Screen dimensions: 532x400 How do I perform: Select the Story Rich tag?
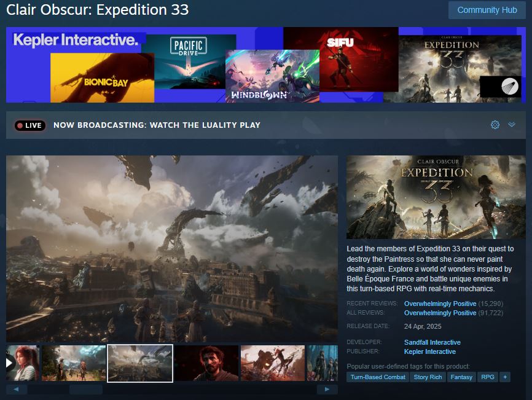coord(428,377)
